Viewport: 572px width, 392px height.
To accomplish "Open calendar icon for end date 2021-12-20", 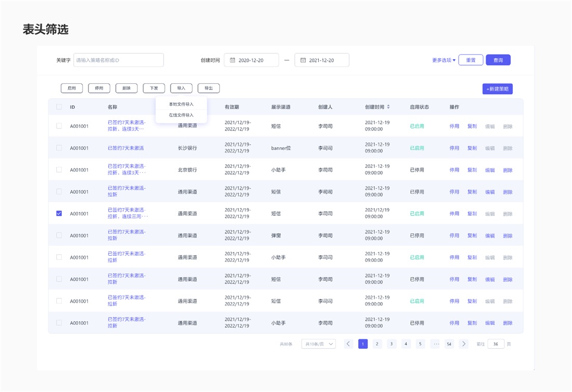I will pos(303,60).
